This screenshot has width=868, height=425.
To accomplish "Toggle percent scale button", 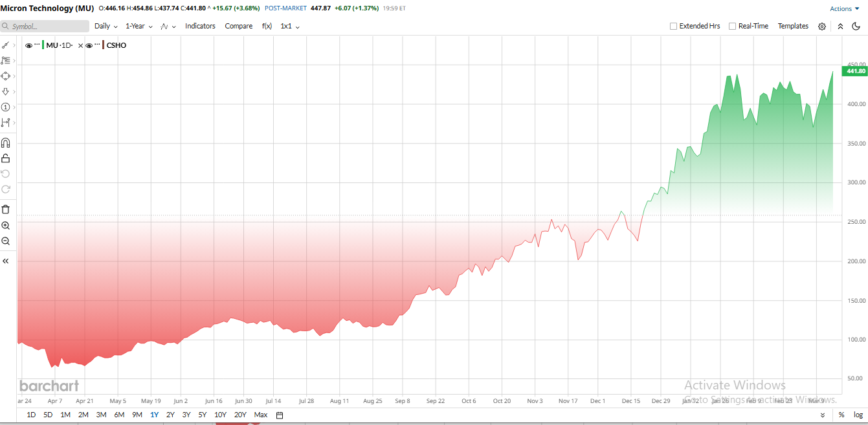I will pyautogui.click(x=841, y=415).
